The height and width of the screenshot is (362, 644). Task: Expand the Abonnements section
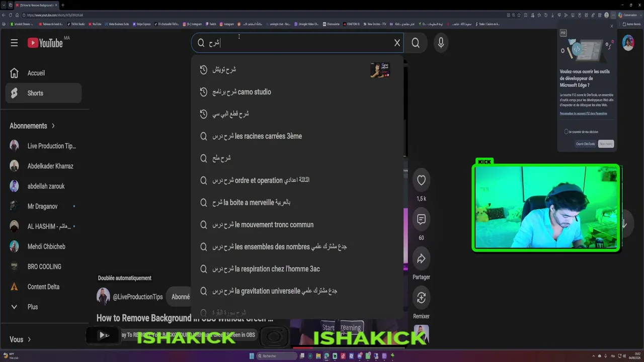tap(32, 126)
